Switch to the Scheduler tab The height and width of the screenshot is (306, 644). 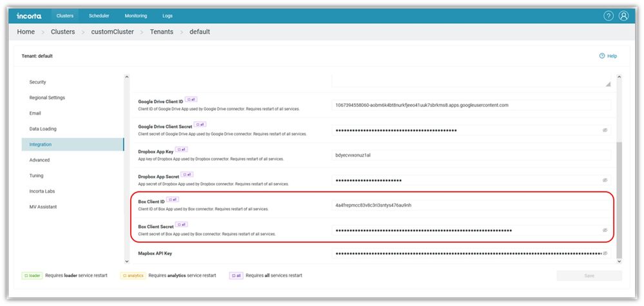click(x=99, y=15)
